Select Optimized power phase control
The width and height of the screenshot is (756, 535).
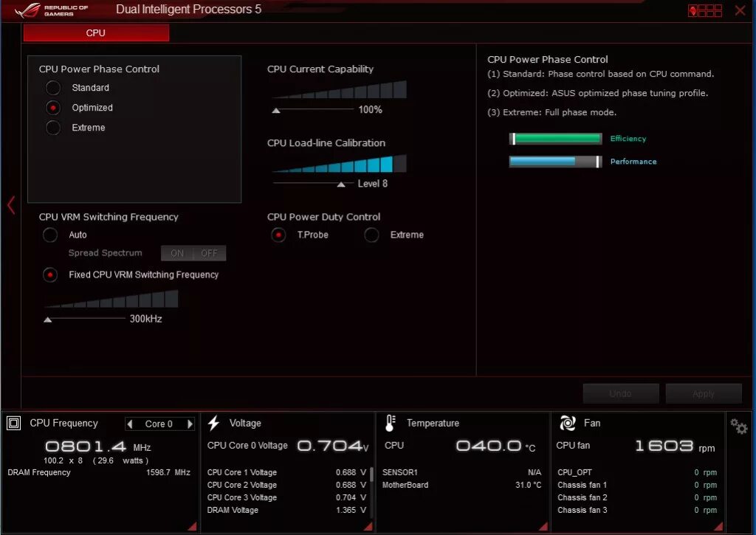[x=53, y=108]
